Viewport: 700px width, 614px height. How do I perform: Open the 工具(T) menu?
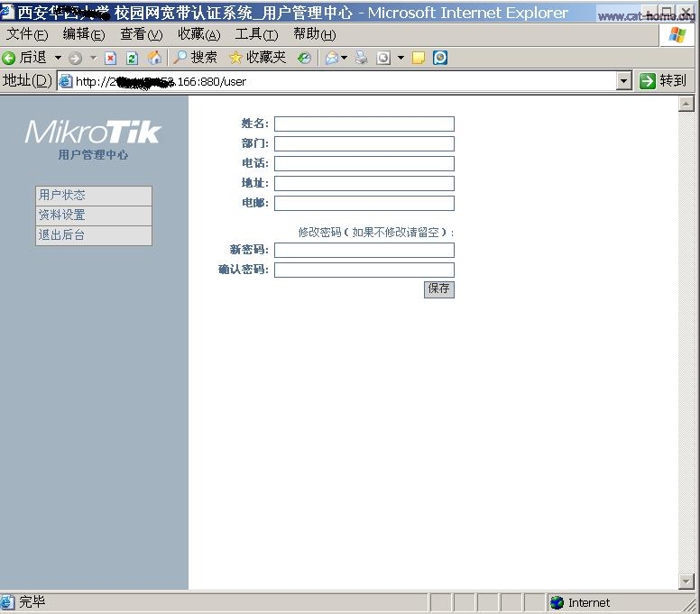pos(256,34)
